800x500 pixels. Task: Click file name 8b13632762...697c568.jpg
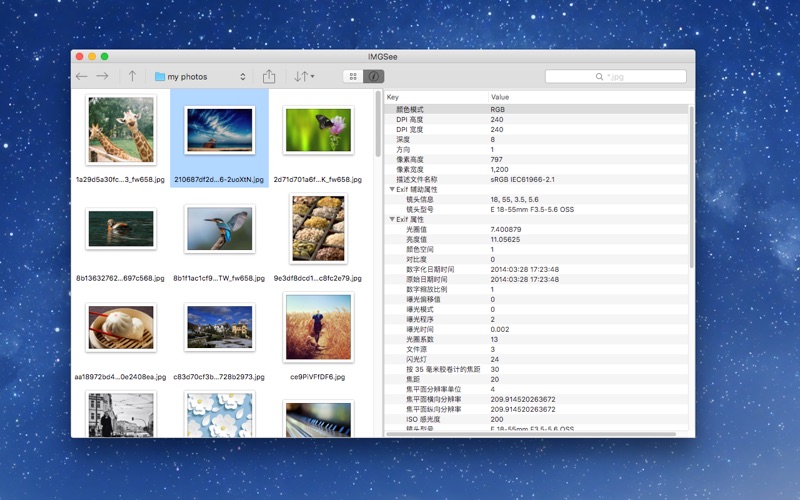coord(120,278)
